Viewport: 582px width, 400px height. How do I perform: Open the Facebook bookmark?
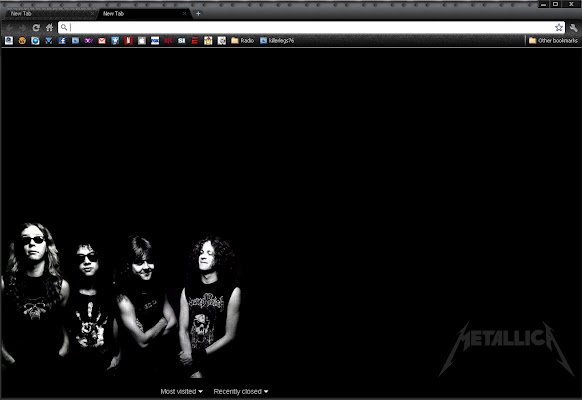(x=62, y=40)
